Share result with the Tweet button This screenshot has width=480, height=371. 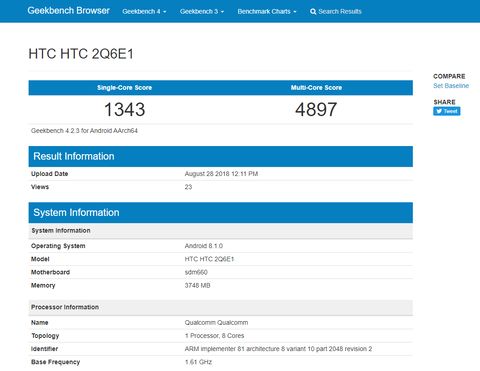[447, 111]
